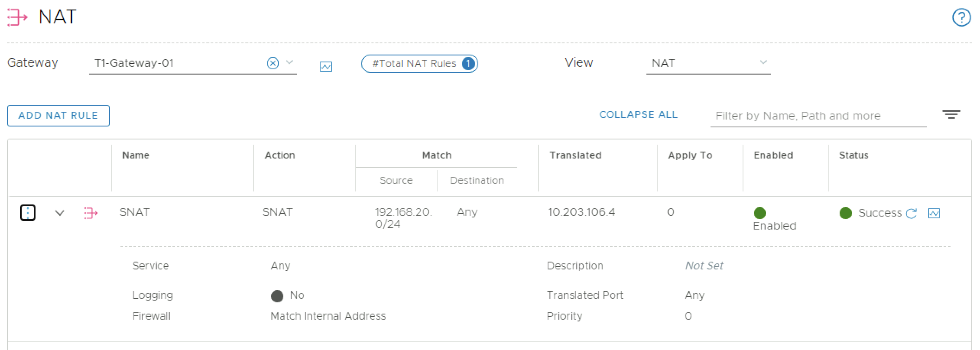Click the filter lines icon
This screenshot has height=350, width=980.
951,114
